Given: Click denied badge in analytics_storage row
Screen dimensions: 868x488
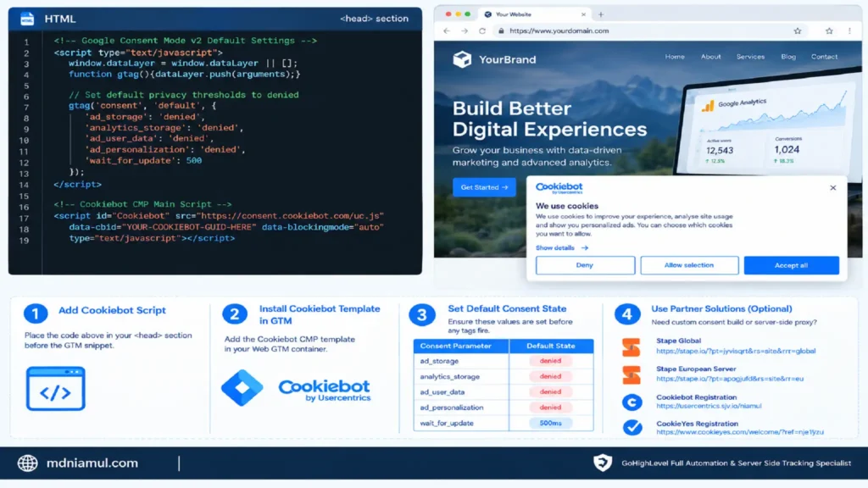Looking at the screenshot, I should coord(550,376).
